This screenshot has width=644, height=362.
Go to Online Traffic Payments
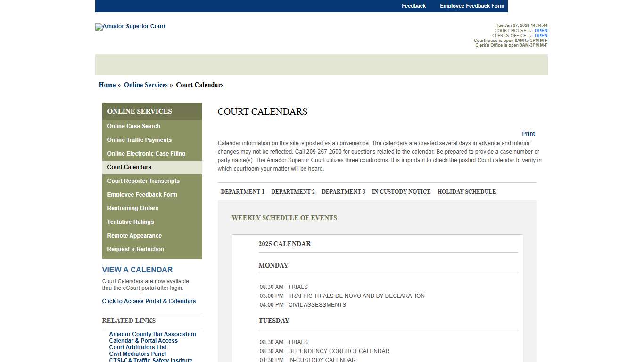click(x=139, y=140)
